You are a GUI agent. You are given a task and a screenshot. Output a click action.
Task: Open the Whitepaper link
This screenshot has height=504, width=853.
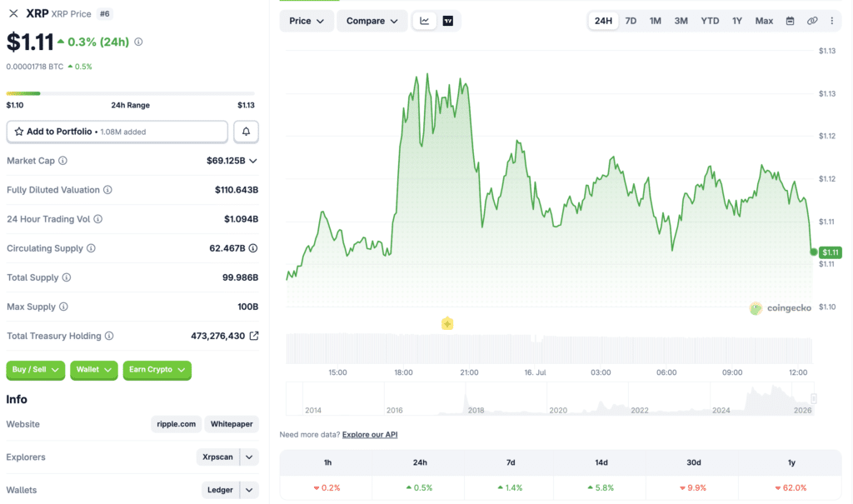click(x=232, y=424)
